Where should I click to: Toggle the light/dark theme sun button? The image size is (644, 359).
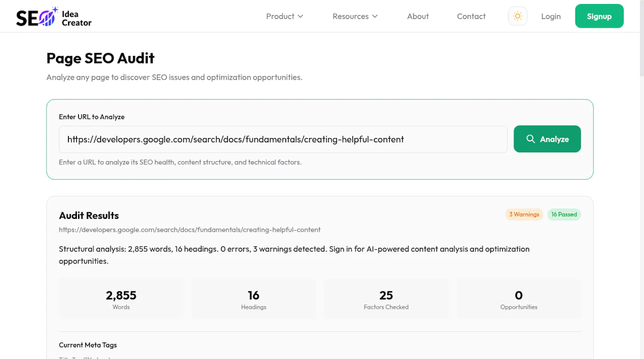[518, 16]
